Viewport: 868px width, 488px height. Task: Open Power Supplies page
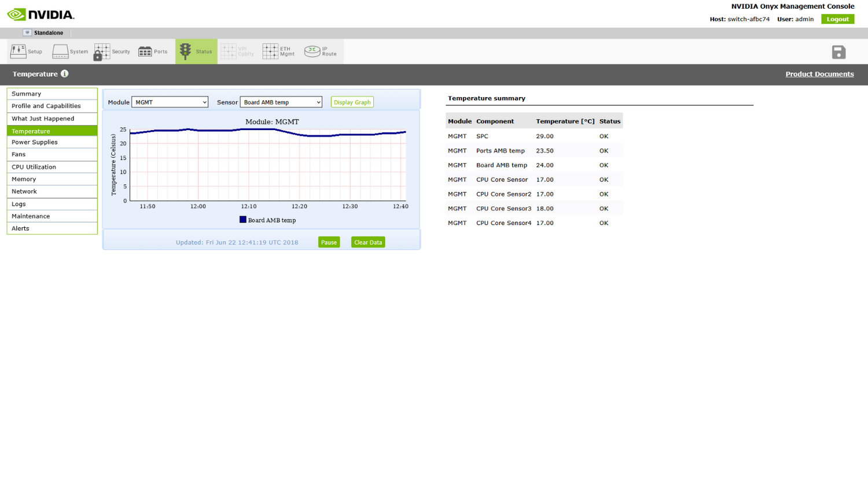click(52, 142)
